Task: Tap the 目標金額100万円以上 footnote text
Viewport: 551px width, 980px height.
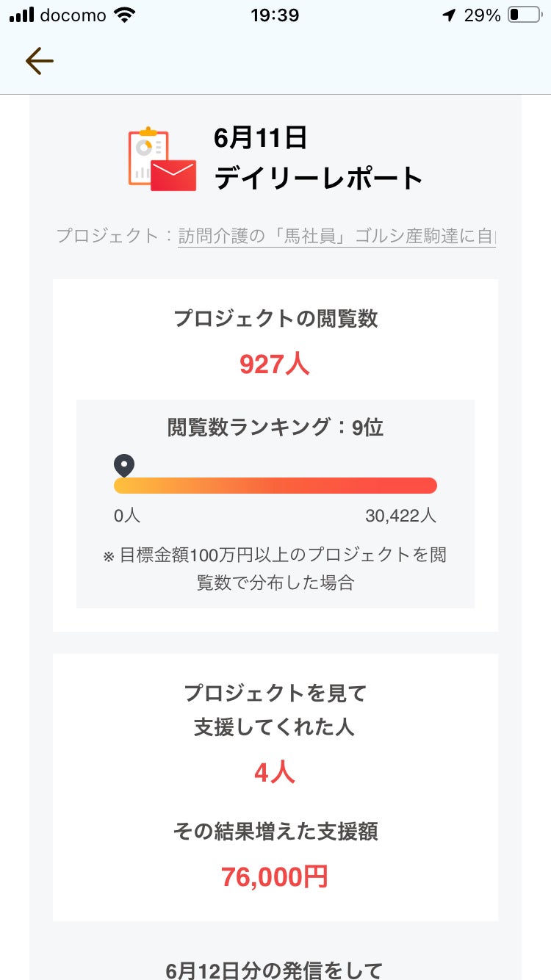Action: coord(275,569)
